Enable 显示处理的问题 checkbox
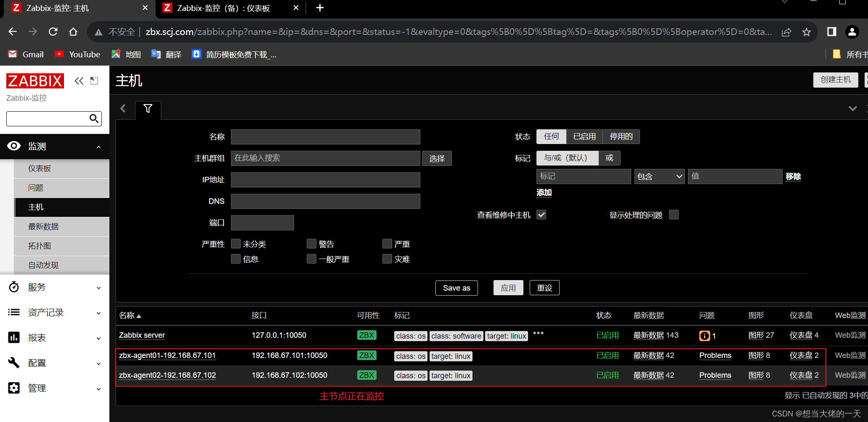This screenshot has width=868, height=422. click(x=674, y=215)
